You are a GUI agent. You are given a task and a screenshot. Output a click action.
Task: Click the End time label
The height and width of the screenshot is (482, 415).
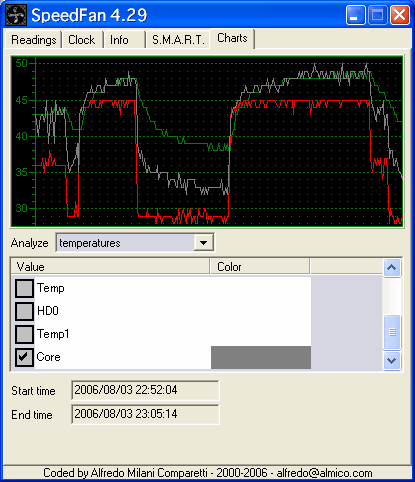32,415
